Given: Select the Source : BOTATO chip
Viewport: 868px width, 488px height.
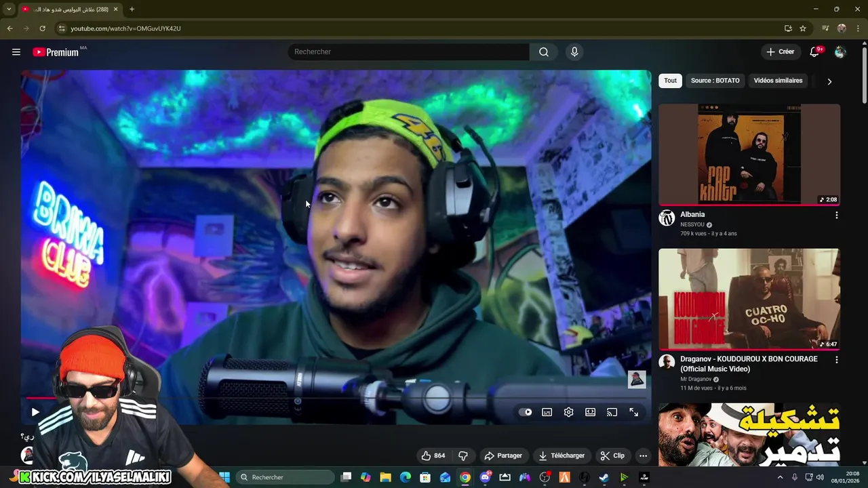Looking at the screenshot, I should click(715, 81).
